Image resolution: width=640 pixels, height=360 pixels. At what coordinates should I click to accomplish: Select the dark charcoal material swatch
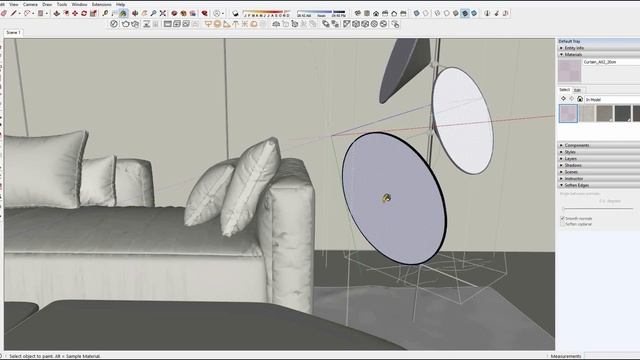pyautogui.click(x=622, y=113)
